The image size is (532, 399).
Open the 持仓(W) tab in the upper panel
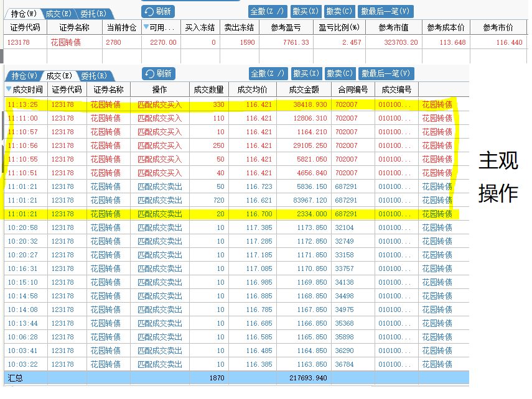pyautogui.click(x=24, y=14)
